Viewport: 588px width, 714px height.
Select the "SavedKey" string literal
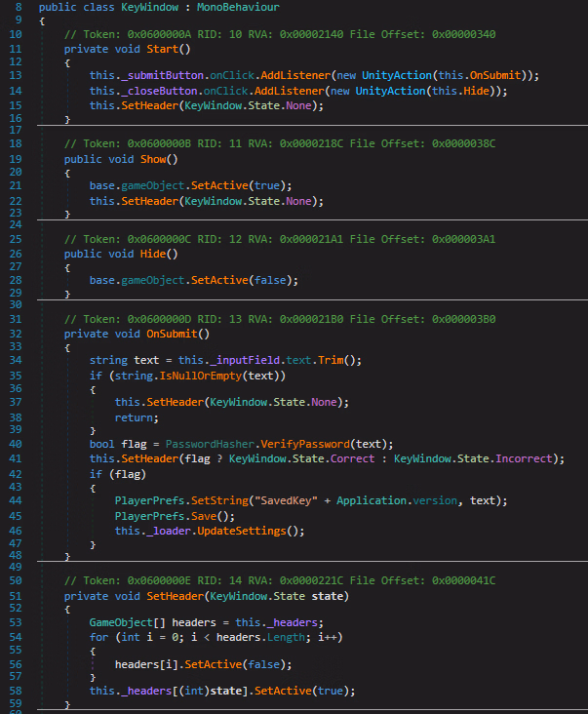click(x=286, y=500)
